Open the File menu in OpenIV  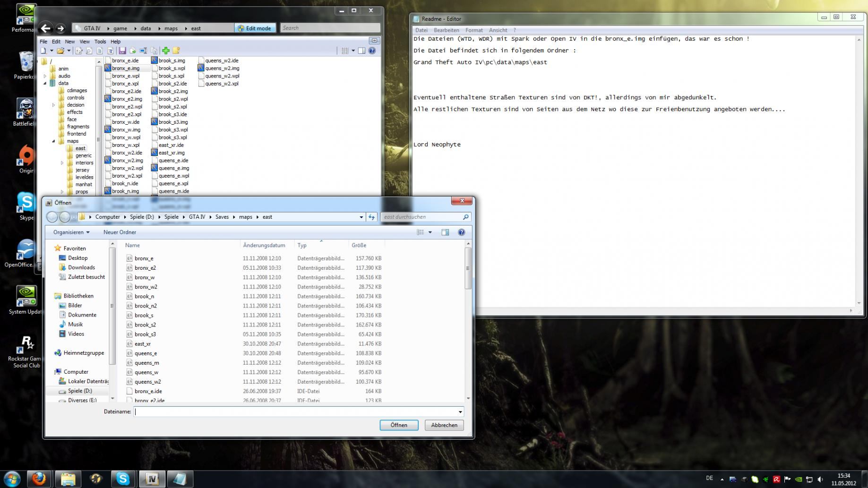(43, 42)
